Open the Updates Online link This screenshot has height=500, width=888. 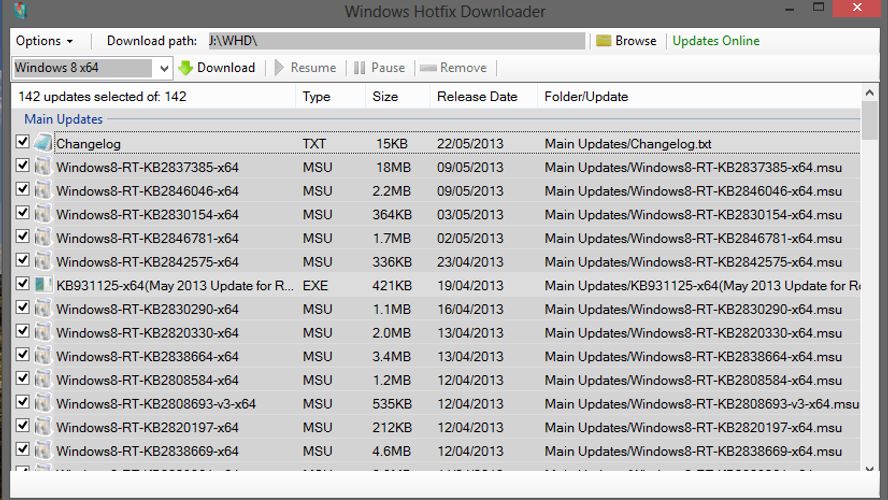716,41
